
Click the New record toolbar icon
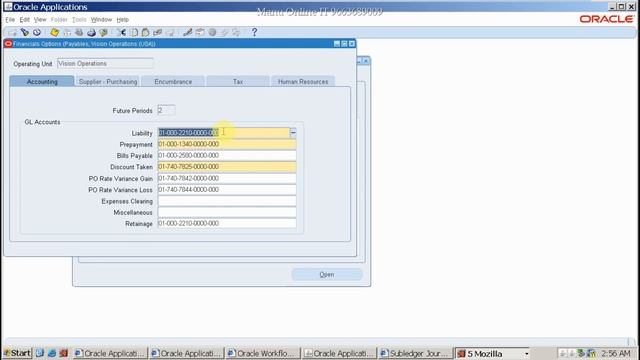[13, 32]
